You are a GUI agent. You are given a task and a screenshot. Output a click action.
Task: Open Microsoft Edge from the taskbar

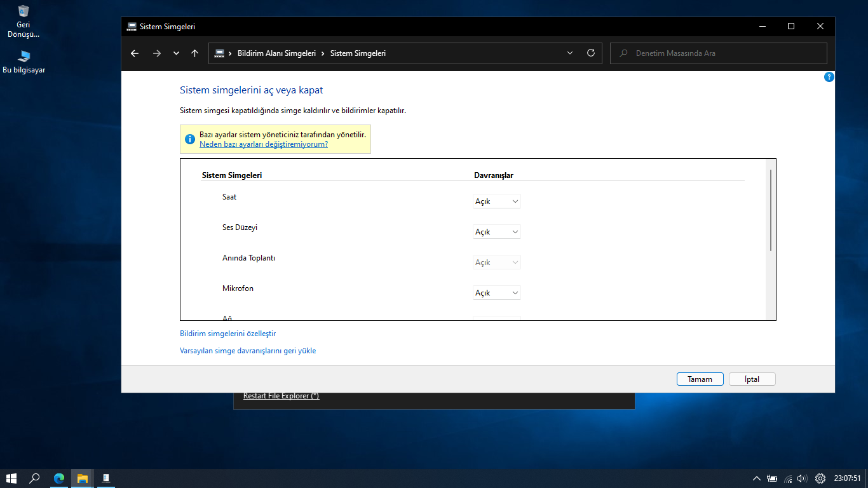click(59, 478)
